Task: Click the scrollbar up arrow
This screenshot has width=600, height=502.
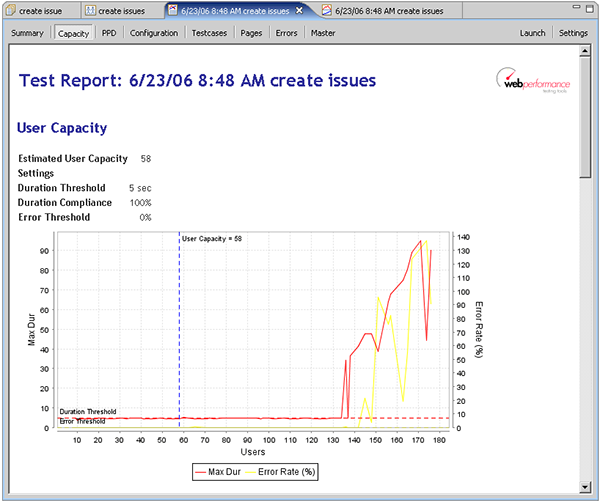Action: [585, 51]
